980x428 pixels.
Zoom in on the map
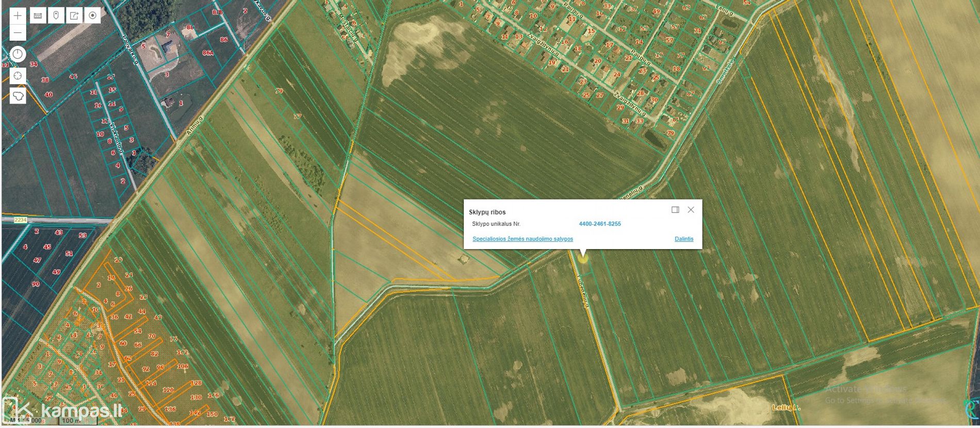18,16
